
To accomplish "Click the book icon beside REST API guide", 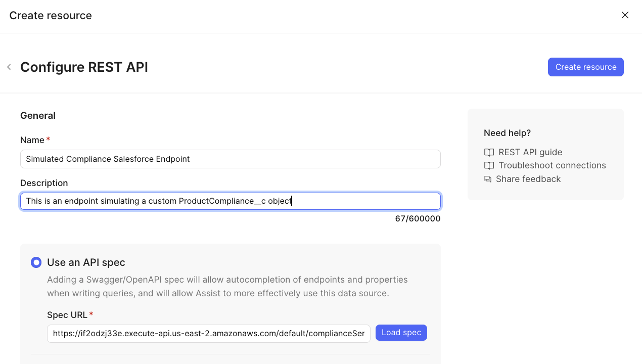I will [489, 152].
